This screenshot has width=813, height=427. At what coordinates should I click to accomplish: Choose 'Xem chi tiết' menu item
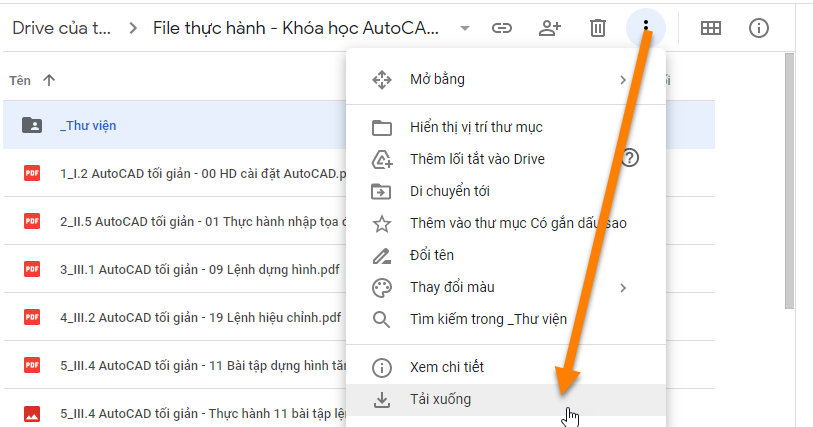506,367
